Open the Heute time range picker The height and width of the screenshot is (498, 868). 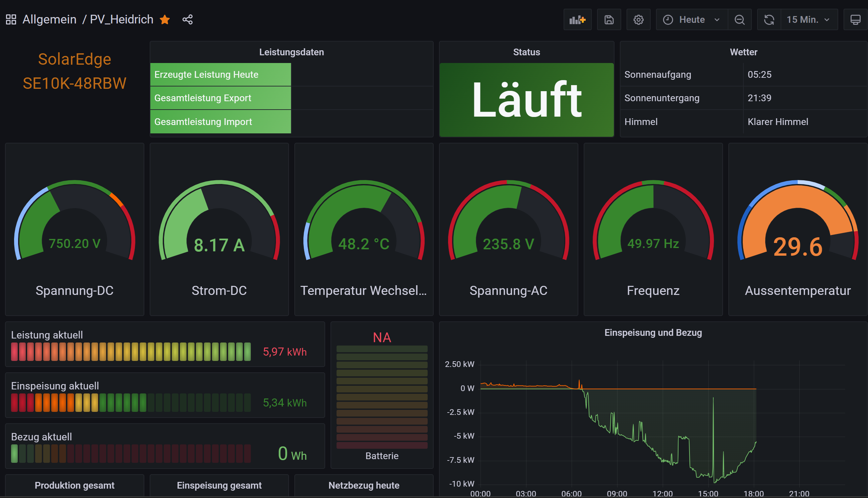click(691, 19)
